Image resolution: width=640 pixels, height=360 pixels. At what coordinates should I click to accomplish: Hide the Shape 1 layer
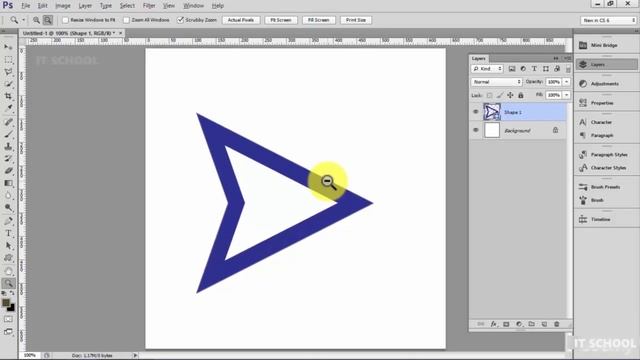click(x=476, y=111)
